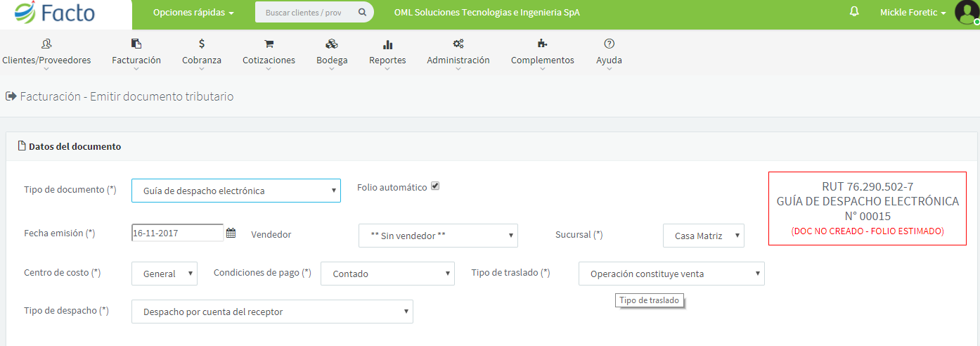Screen dimensions: 980x346
Task: Click the GUÍA DE DESPACHO ELECTRÓNICA heading
Action: (x=868, y=201)
